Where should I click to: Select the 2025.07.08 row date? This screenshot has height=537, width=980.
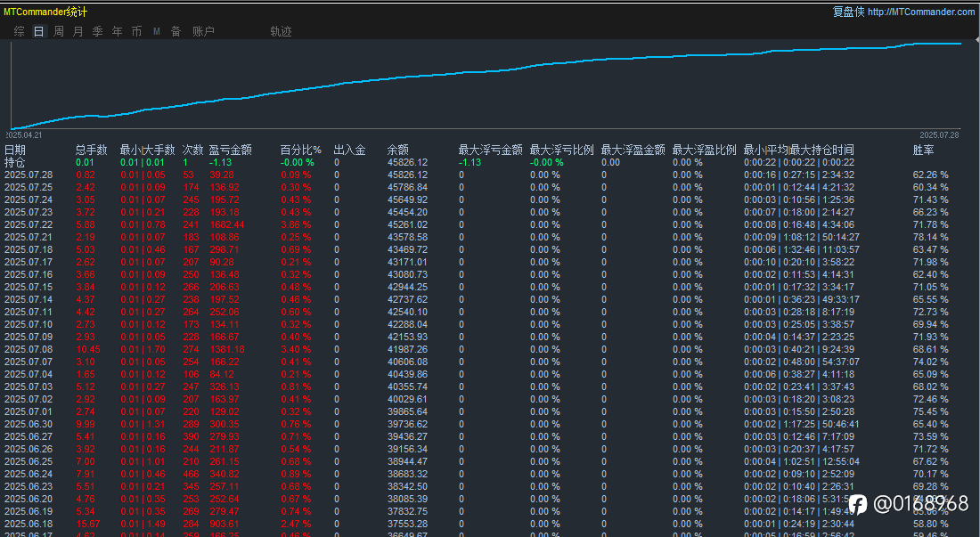point(29,350)
